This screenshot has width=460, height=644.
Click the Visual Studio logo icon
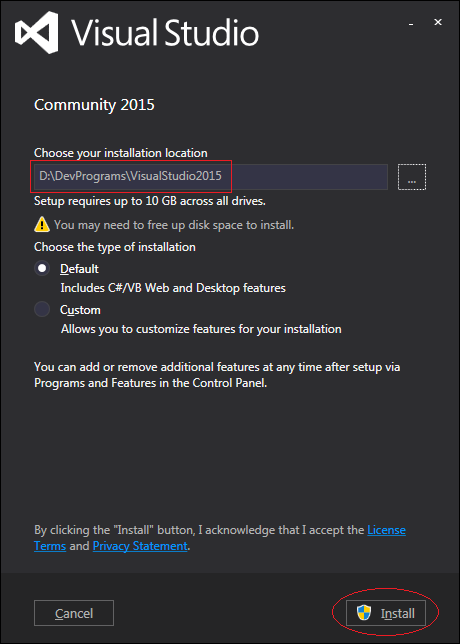(x=36, y=32)
